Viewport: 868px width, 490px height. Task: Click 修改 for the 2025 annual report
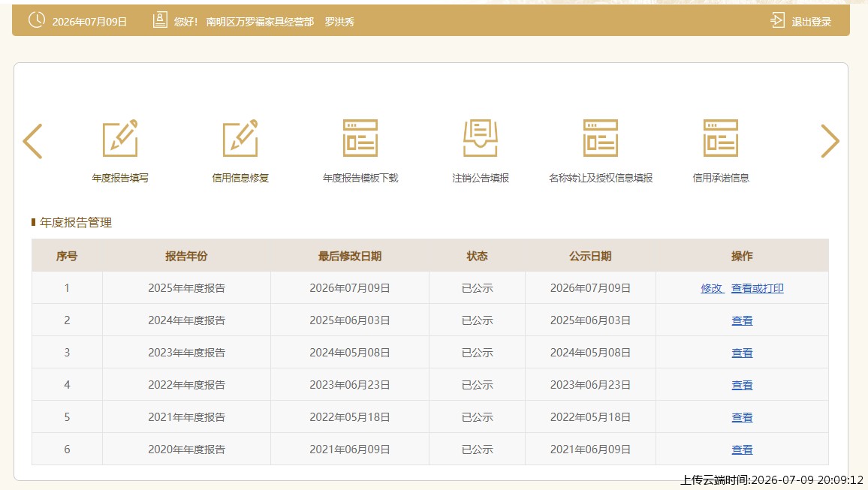tap(712, 288)
